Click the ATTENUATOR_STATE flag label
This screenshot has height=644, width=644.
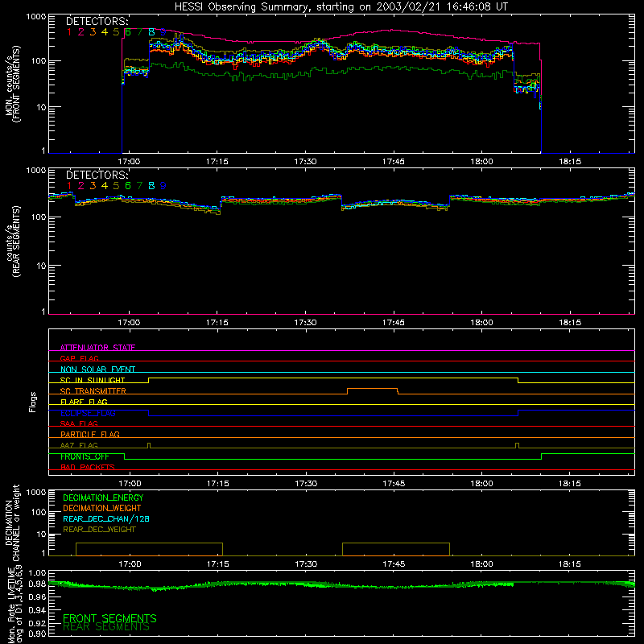coord(97,348)
